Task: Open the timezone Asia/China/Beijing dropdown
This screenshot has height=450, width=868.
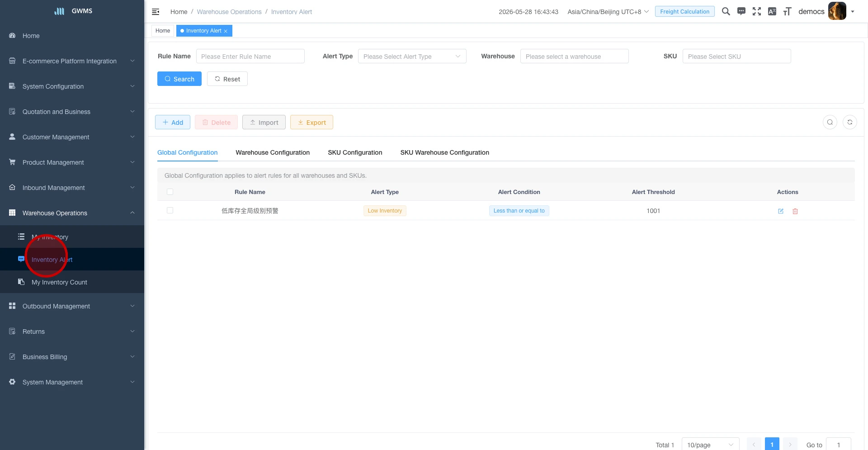Action: click(x=608, y=12)
